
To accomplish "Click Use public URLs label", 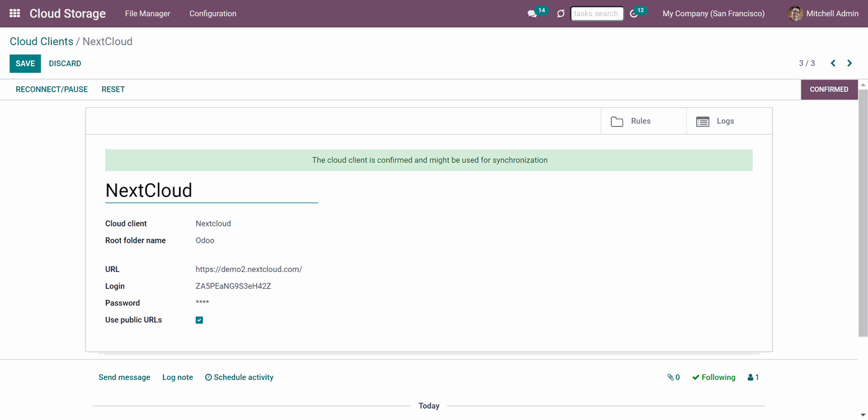I will pyautogui.click(x=133, y=320).
